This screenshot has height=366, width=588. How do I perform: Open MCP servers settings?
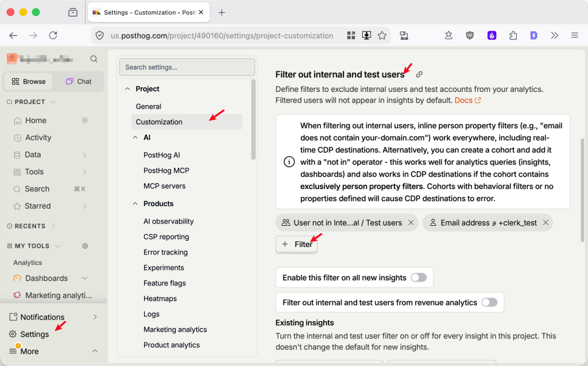164,186
